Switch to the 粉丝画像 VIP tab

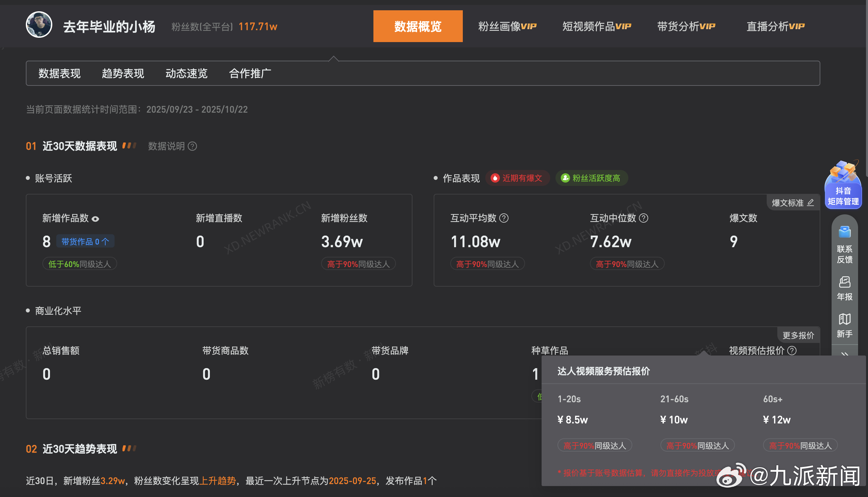pos(507,26)
